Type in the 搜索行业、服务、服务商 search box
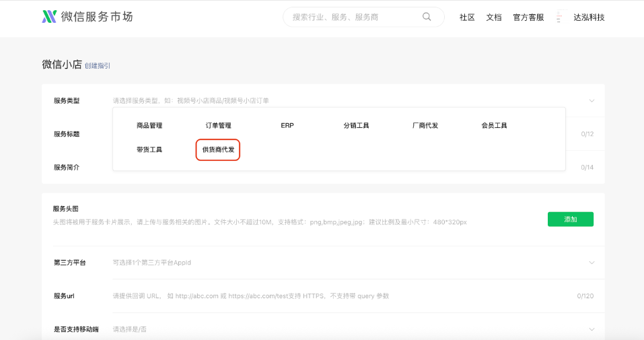This screenshot has width=644, height=340. 353,18
